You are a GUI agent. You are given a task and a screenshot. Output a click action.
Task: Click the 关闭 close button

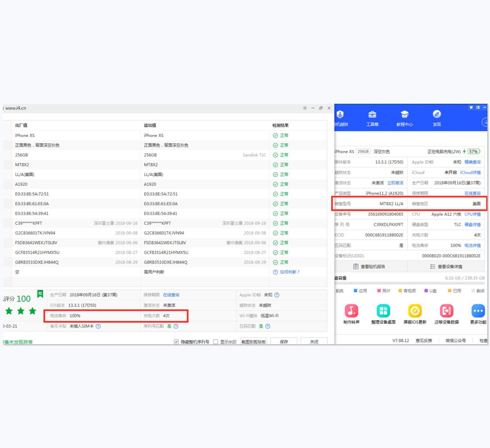314,342
